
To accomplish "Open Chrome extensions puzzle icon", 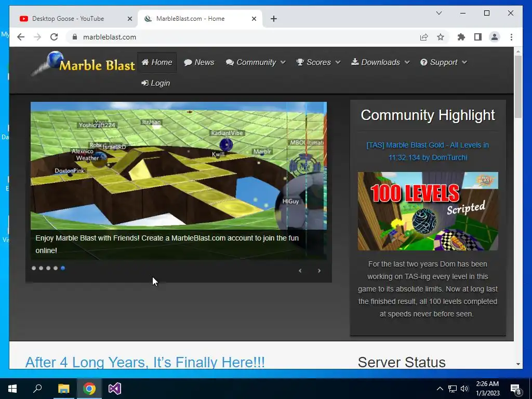I will click(461, 37).
